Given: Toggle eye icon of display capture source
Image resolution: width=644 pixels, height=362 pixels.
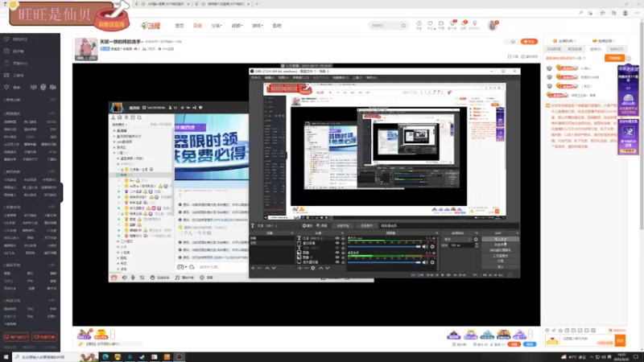Looking at the screenshot, I should (x=337, y=262).
